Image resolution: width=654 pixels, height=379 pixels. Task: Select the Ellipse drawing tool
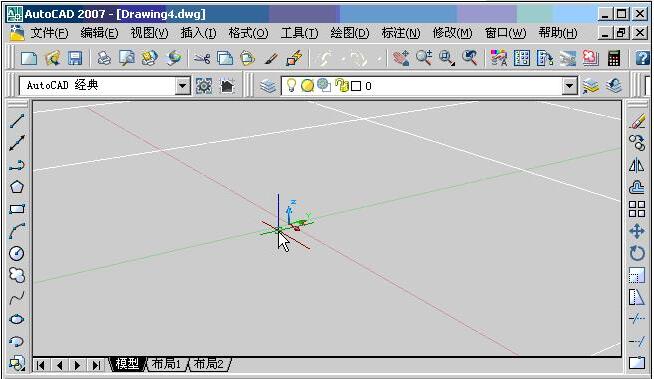coord(17,319)
